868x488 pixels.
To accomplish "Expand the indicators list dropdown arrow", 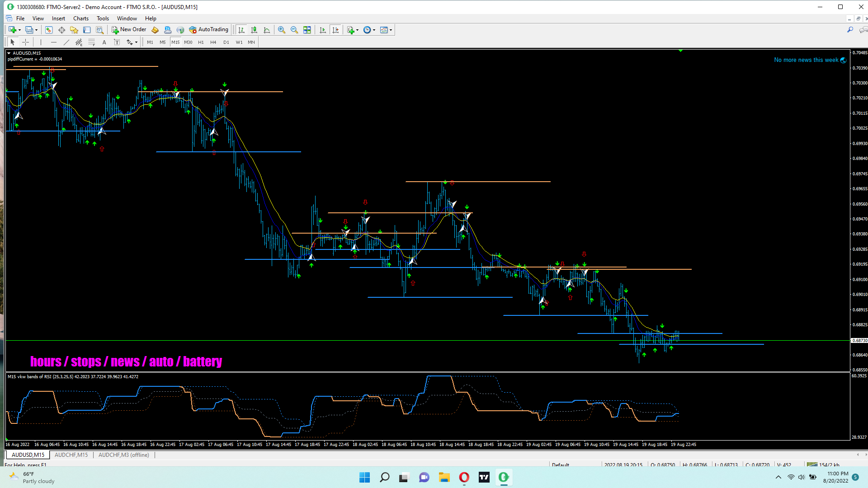I will [x=358, y=30].
